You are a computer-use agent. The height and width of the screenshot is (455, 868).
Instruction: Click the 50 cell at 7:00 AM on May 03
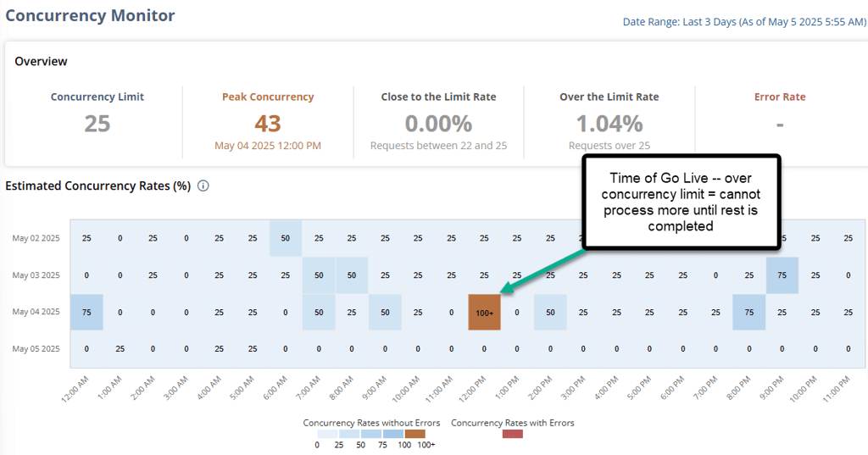319,275
